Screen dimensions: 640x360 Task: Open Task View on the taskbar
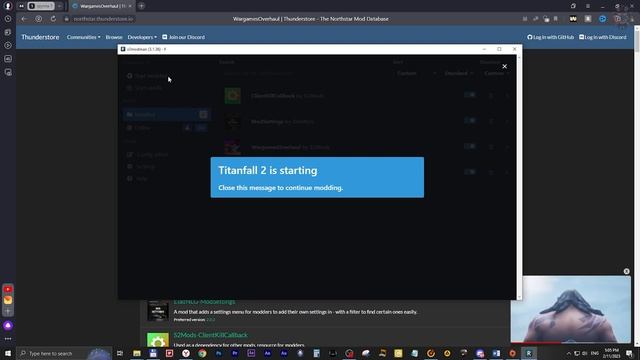click(120, 353)
